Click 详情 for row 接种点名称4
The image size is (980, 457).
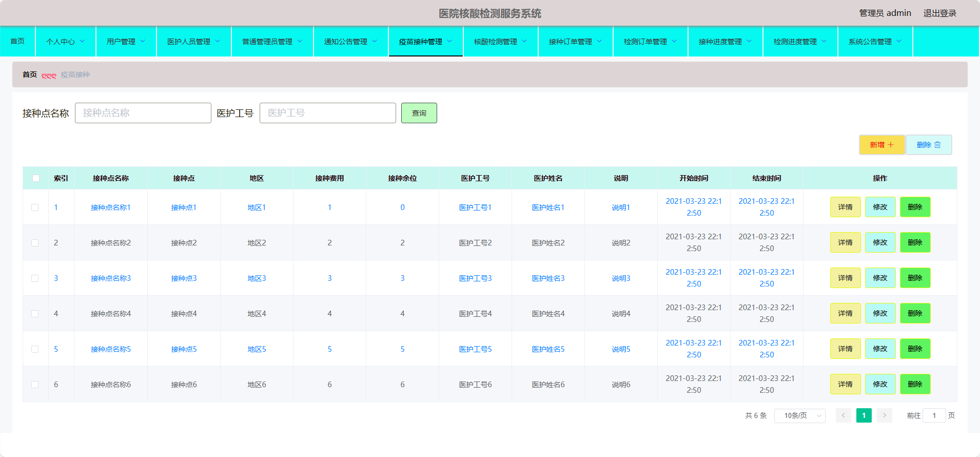point(845,313)
